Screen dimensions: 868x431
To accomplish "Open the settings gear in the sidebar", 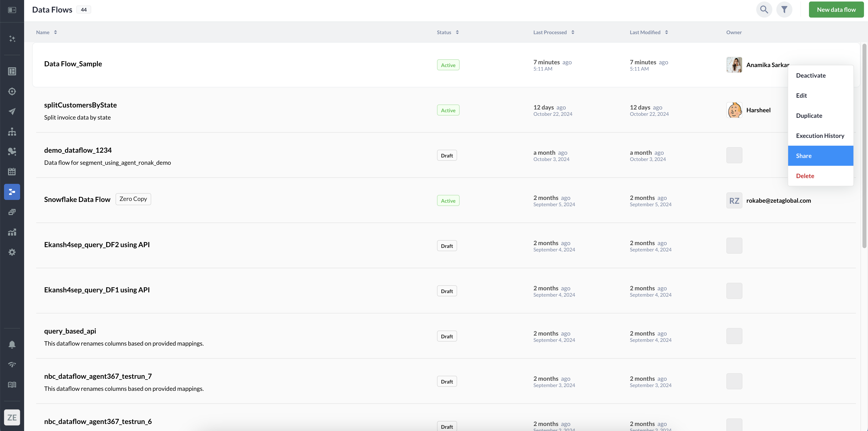I will pyautogui.click(x=12, y=252).
